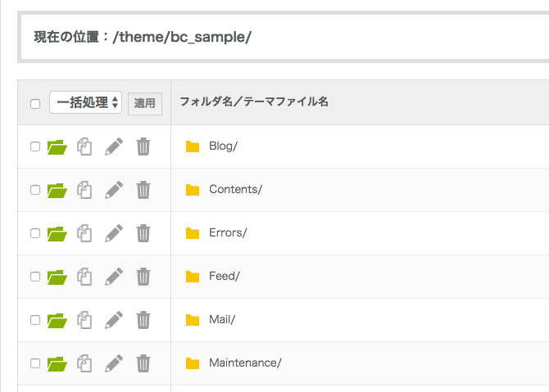The height and width of the screenshot is (392, 549).
Task: Click the フォルダ名/テーマファイル名 column header
Action: tap(254, 102)
